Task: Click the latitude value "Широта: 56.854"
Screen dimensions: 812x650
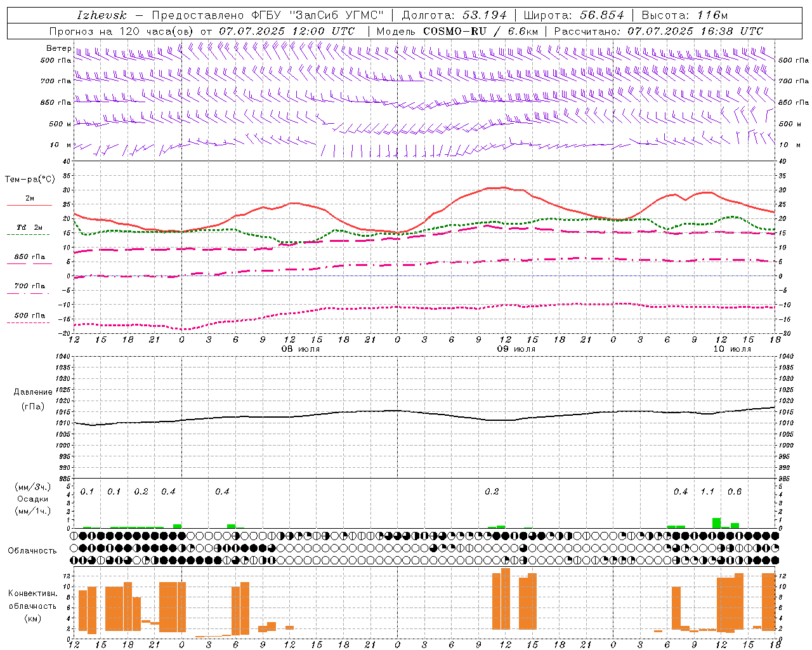Action: (x=573, y=15)
